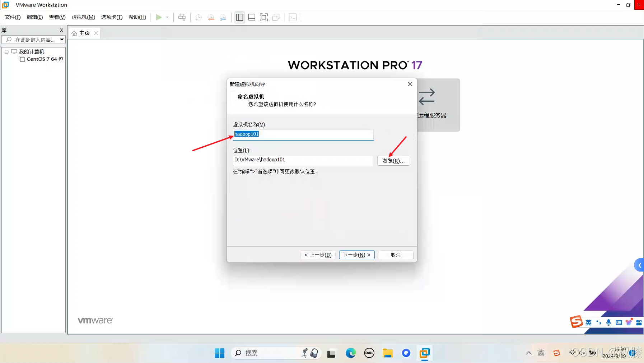Click the 浏览(R)... button

coord(393,161)
